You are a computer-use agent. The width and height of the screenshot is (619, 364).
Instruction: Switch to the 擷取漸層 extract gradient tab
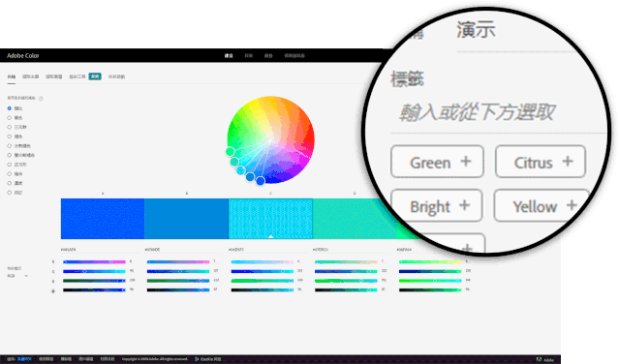[x=53, y=76]
